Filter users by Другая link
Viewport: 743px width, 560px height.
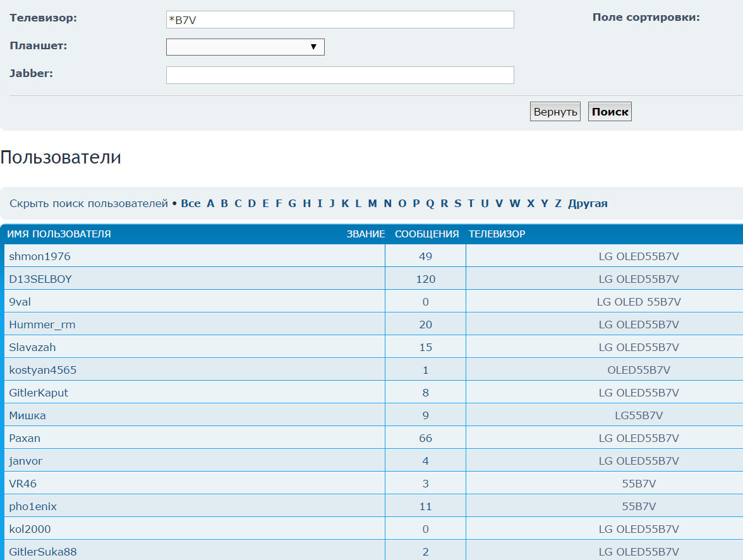coord(588,203)
